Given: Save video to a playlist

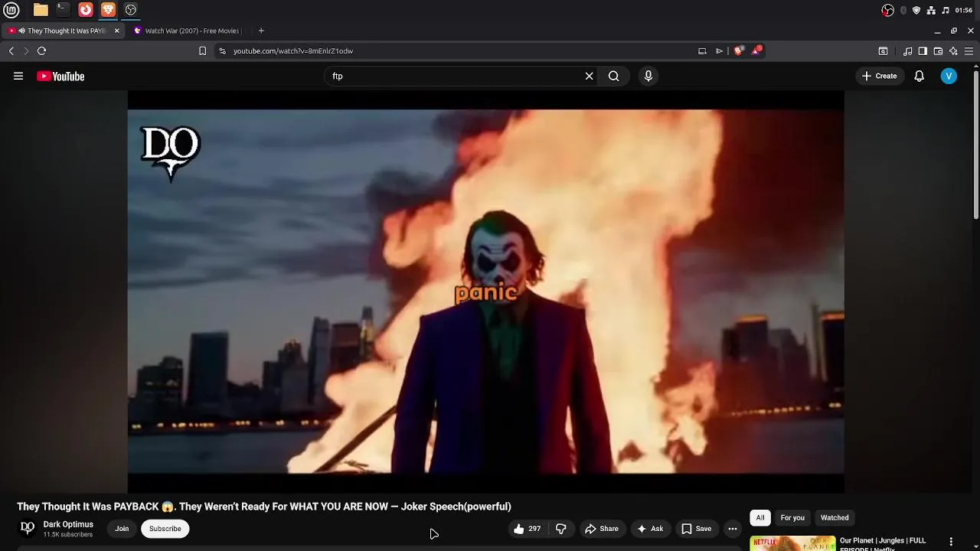Looking at the screenshot, I should tap(697, 529).
